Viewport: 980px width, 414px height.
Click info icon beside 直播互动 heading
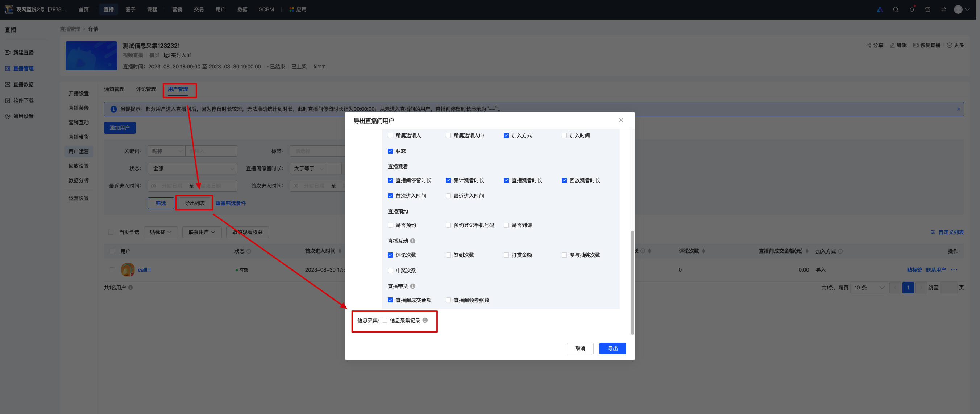[413, 241]
